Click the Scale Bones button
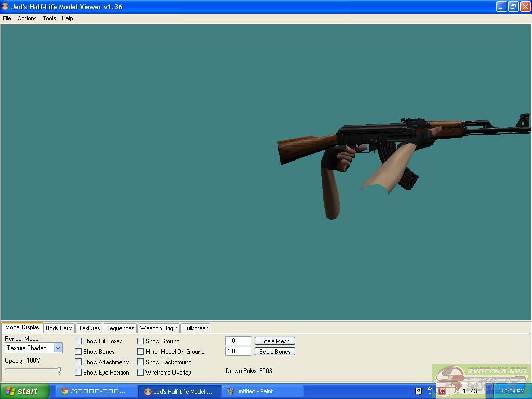Screen dimensions: 532x399 click(x=275, y=352)
